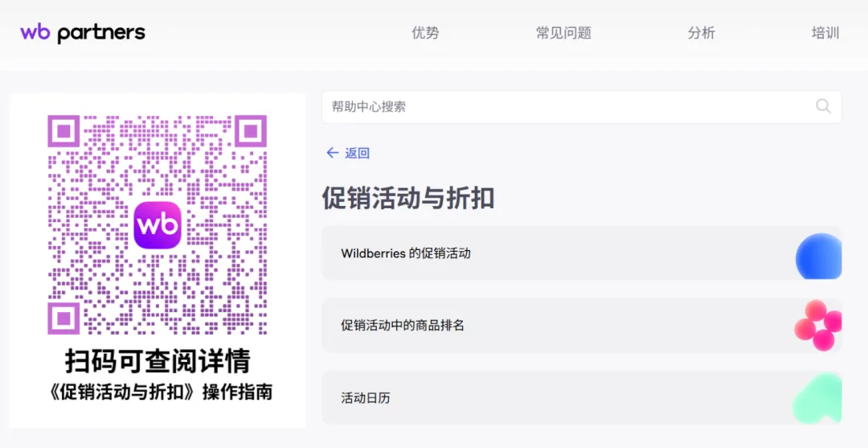The image size is (868, 448).
Task: Click the magnifier search icon
Action: (x=823, y=106)
